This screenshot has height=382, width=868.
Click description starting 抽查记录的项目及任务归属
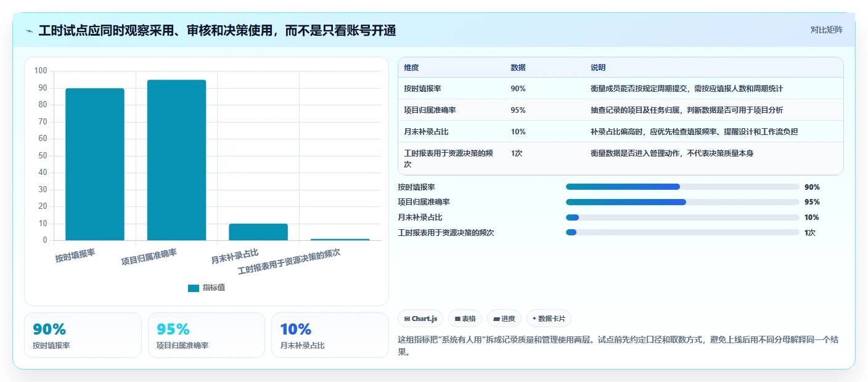687,110
